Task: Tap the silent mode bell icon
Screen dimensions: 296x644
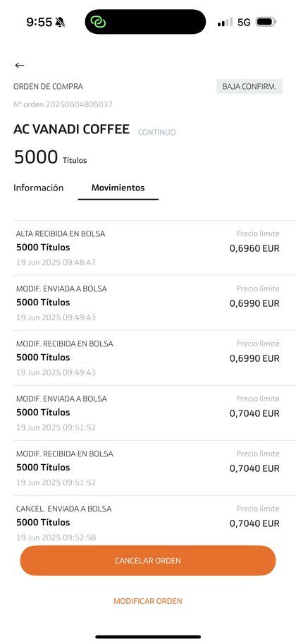Action: pyautogui.click(x=60, y=22)
